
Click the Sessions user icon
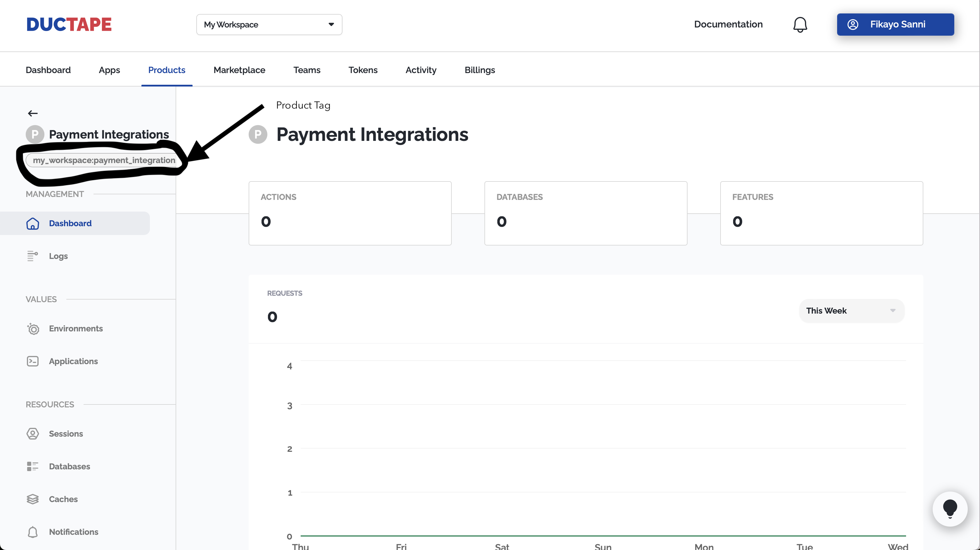click(33, 433)
